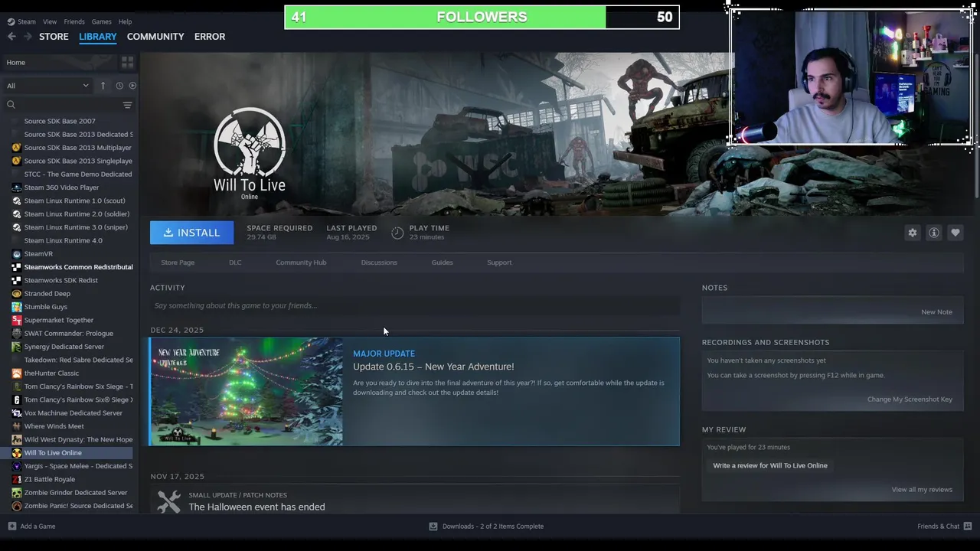Image resolution: width=980 pixels, height=551 pixels.
Task: Go to the COMMUNITY tab
Action: point(155,36)
